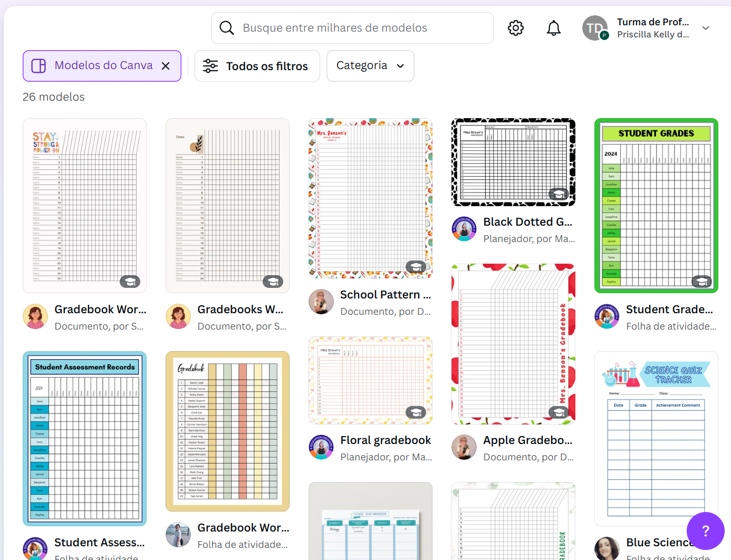Click creator avatar beside Student Grade... title
The image size is (731, 560).
pyautogui.click(x=607, y=316)
